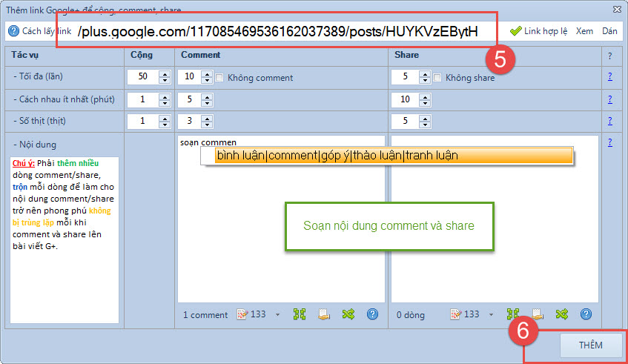Click the green 'Link hợp lệ' checkmark icon
Image resolution: width=628 pixels, height=364 pixels.
[515, 31]
